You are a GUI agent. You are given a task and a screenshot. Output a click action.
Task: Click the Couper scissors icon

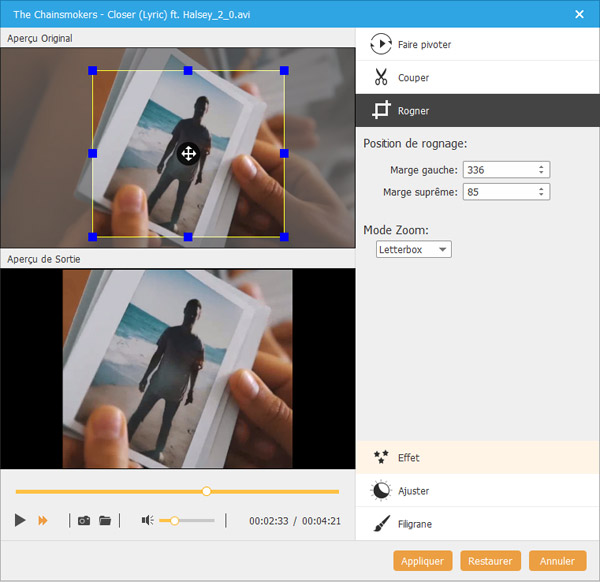[380, 77]
